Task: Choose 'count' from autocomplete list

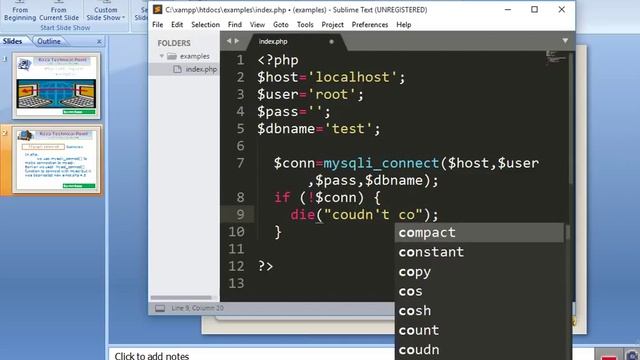Action: (479, 330)
